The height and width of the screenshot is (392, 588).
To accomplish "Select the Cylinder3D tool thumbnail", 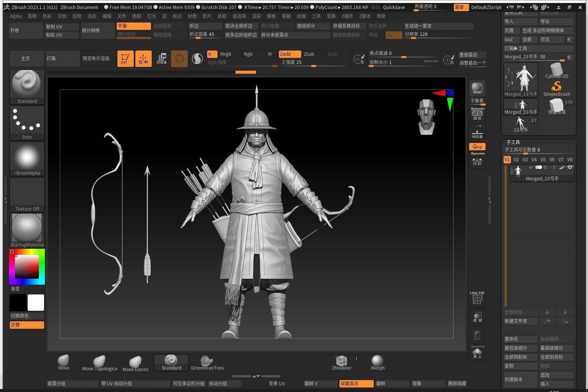I will 557,71.
